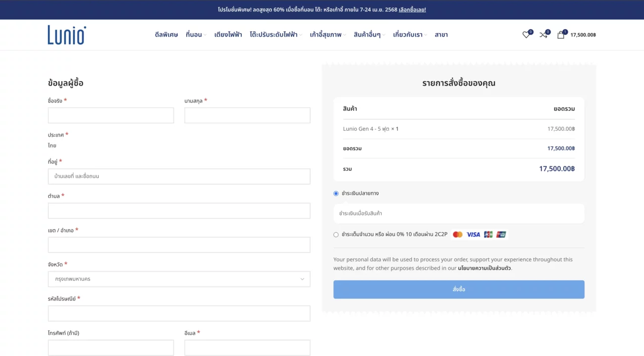Click the ชำระเงินเมื่อรับสินค้า description text
Viewport: 644px width, 356px height.
coord(361,213)
